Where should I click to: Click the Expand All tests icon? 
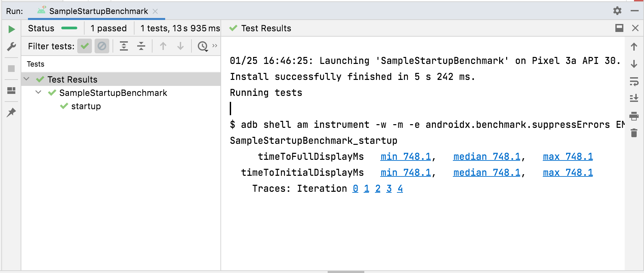click(x=124, y=46)
